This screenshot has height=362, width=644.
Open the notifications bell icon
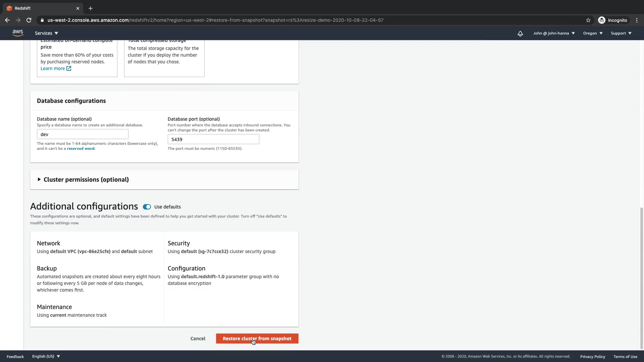(520, 34)
